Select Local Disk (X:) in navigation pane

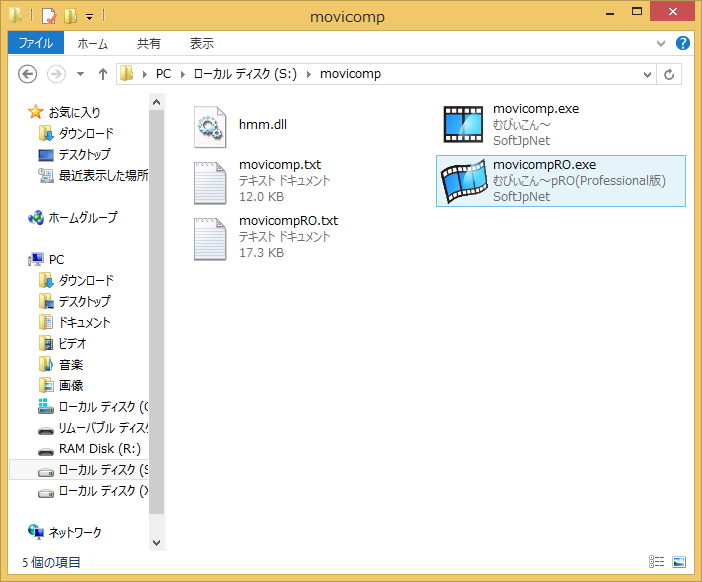click(x=103, y=491)
